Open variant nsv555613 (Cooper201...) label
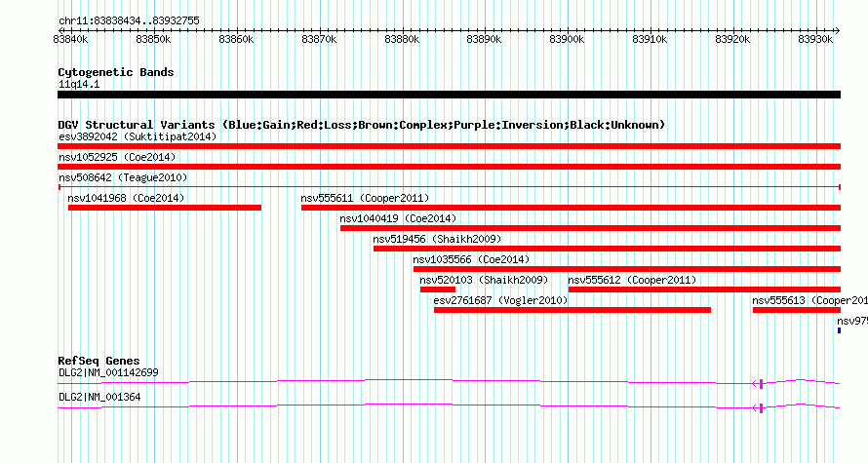Image resolution: width=868 pixels, height=463 pixels. coord(809,300)
